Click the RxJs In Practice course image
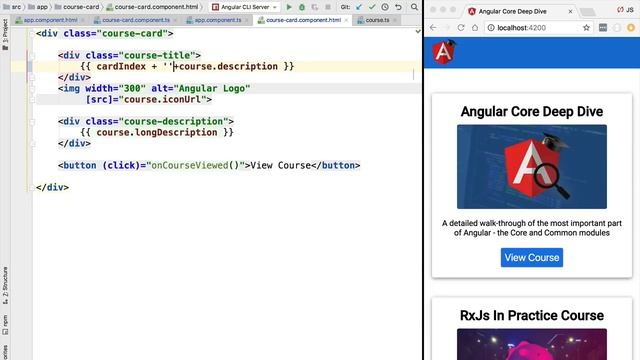Screen dimensions: 640x360 tap(532, 344)
